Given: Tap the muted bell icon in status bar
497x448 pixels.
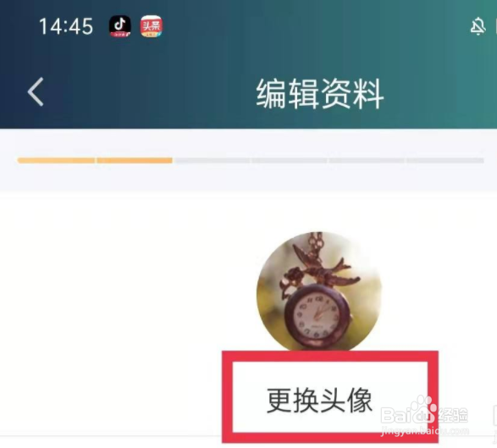Looking at the screenshot, I should pyautogui.click(x=478, y=26).
